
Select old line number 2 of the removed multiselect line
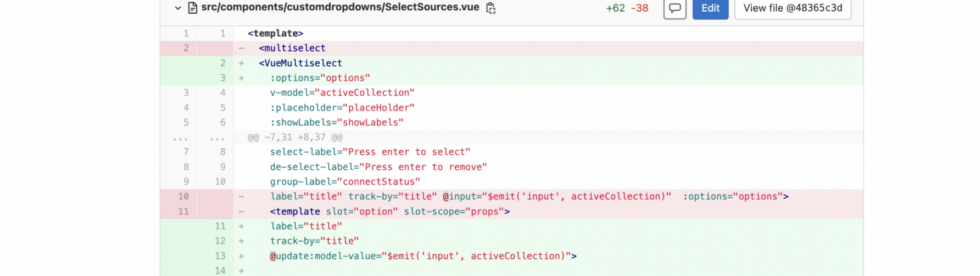[x=186, y=48]
